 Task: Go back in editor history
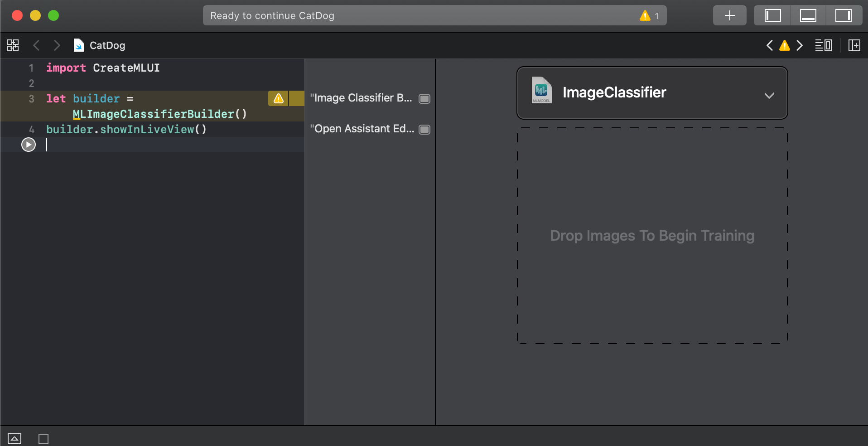tap(37, 45)
